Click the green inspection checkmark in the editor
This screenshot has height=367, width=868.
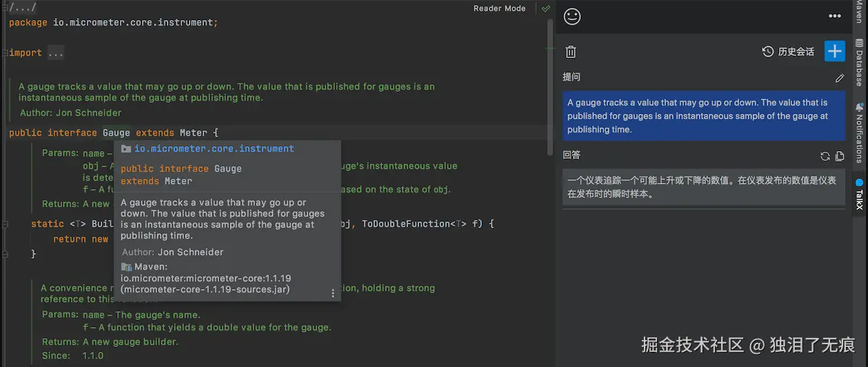pyautogui.click(x=546, y=9)
